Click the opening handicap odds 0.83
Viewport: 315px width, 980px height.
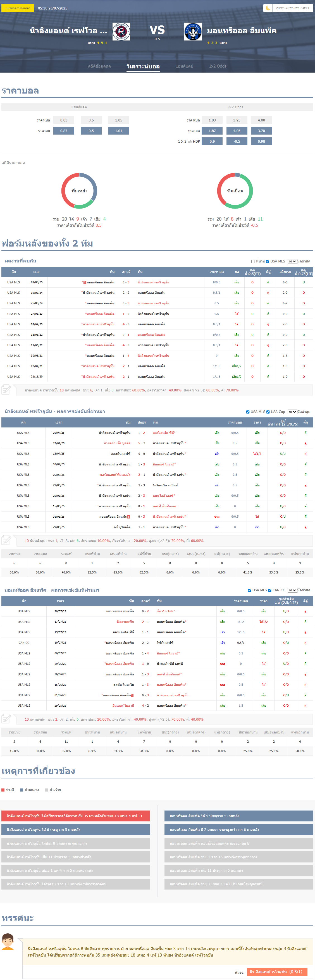coord(64,120)
